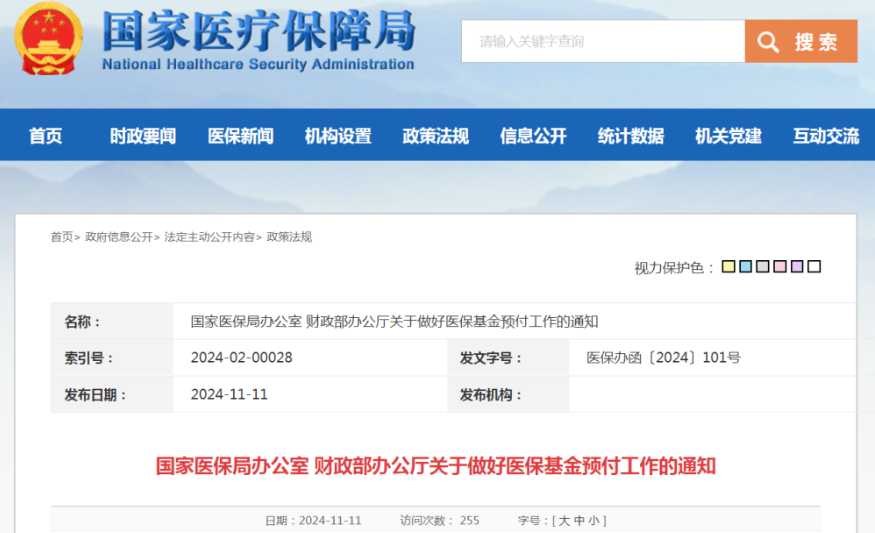
Task: Select the blue eye-protection color swatch
Action: (746, 267)
